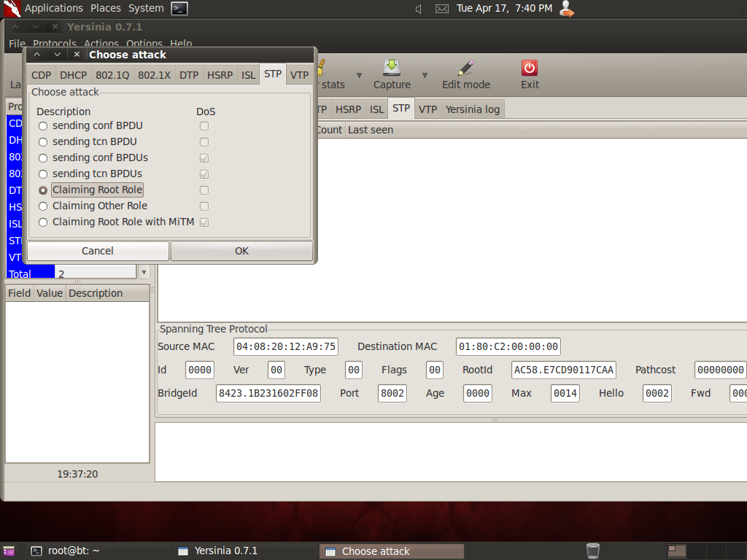Open the terminal launcher in top panel

pyautogui.click(x=179, y=9)
